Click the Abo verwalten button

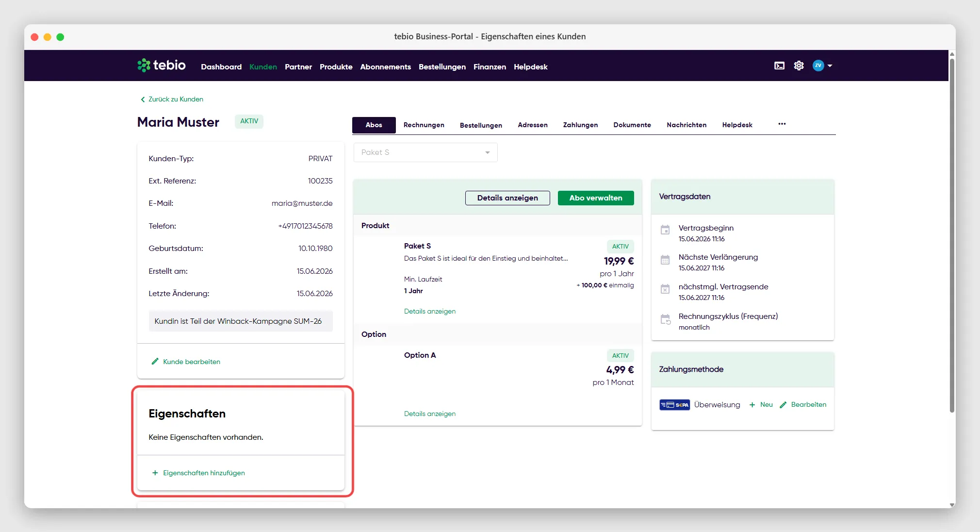pyautogui.click(x=596, y=198)
